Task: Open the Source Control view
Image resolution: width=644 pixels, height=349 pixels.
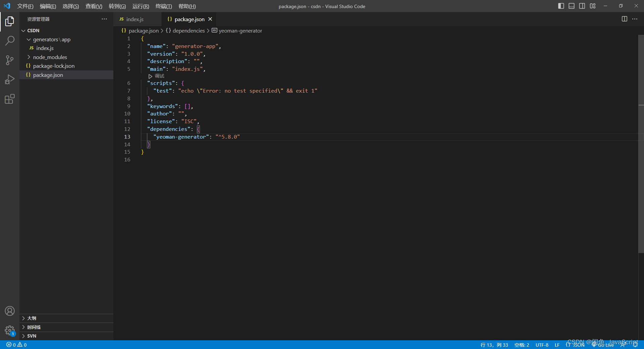Action: pyautogui.click(x=10, y=60)
